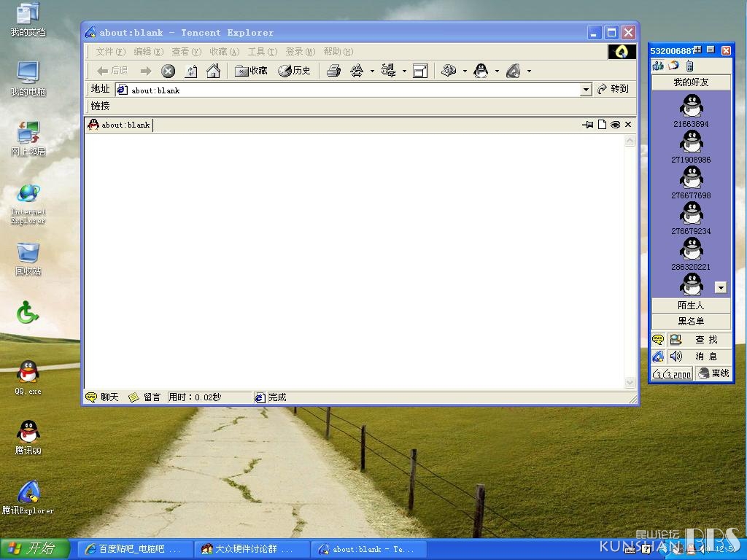Open the 我的好友 group in QQ

pos(691,82)
